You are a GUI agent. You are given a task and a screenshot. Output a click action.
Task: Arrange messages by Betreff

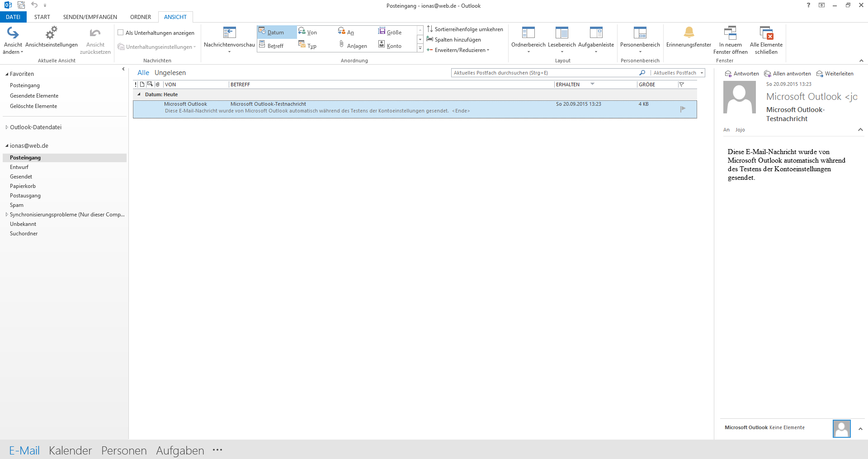point(271,46)
